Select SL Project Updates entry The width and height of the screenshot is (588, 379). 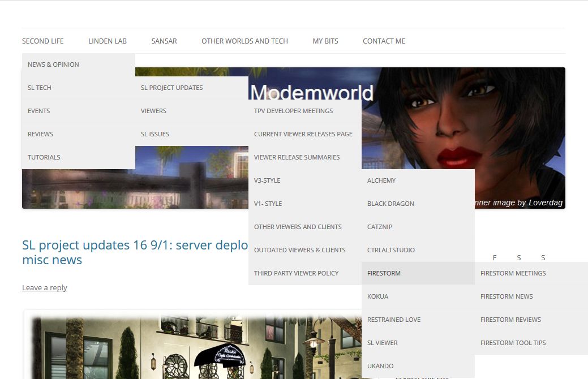click(x=171, y=88)
